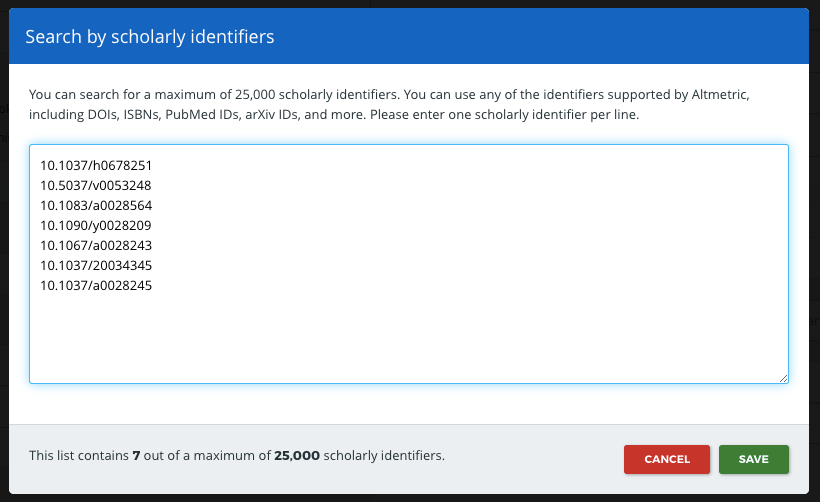Click the word "Altmetric" in the instructions
The width and height of the screenshot is (820, 502).
713,95
